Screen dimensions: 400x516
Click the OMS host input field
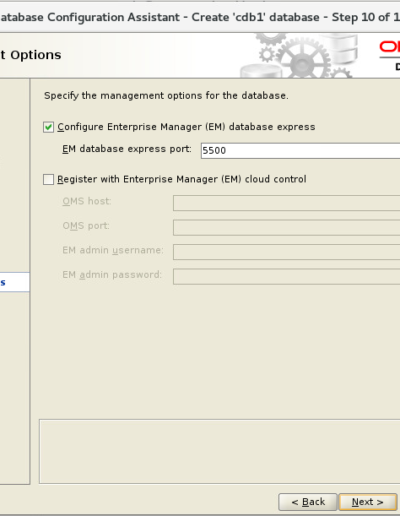pyautogui.click(x=287, y=203)
